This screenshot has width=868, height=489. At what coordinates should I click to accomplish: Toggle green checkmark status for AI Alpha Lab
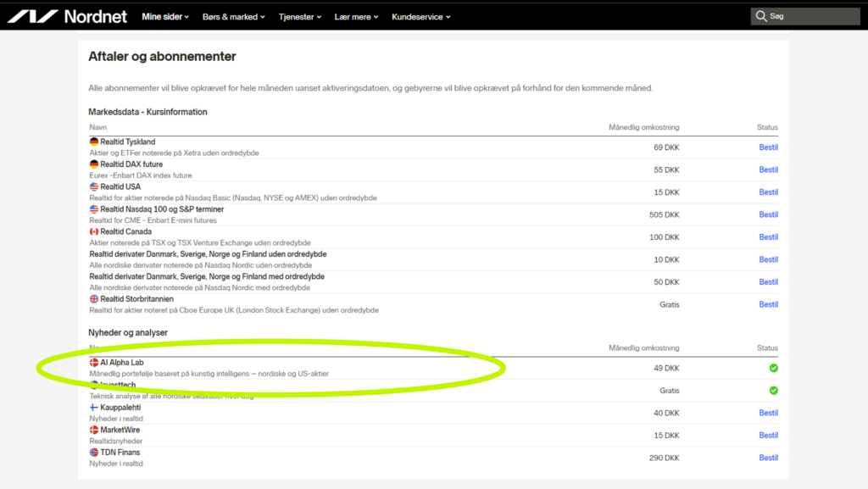773,368
